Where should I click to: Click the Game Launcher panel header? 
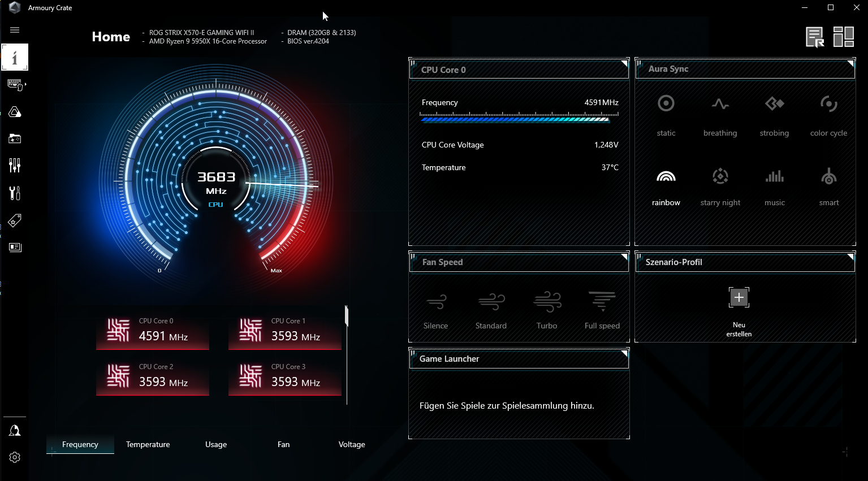pos(519,359)
